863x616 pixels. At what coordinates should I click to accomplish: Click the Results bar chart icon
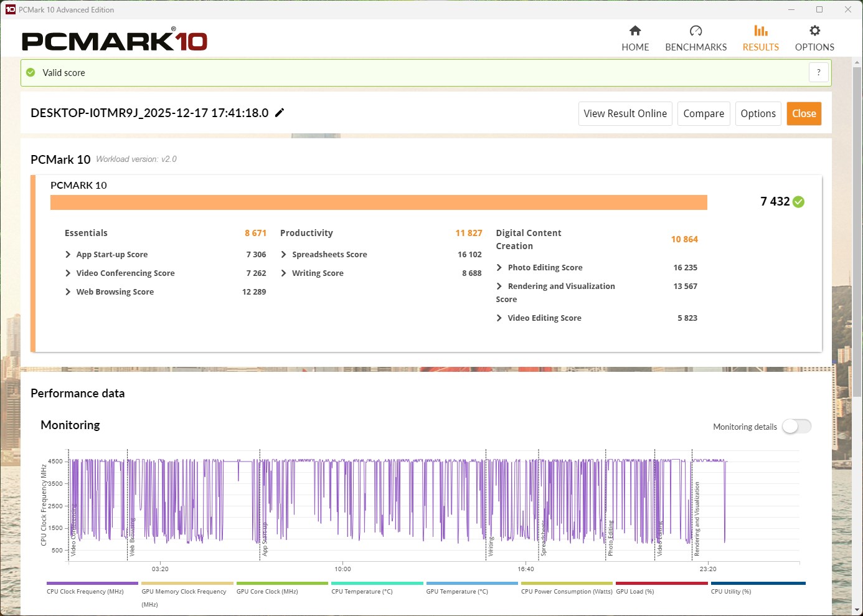(760, 31)
